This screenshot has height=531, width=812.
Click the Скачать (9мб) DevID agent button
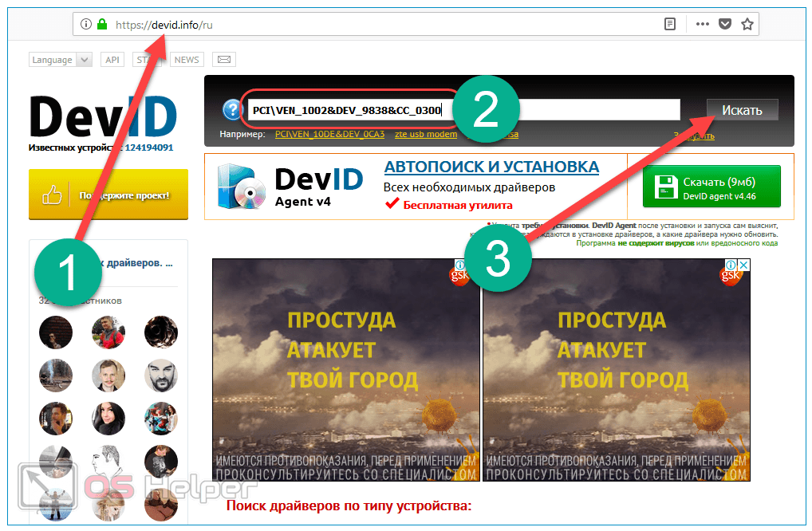pyautogui.click(x=711, y=187)
